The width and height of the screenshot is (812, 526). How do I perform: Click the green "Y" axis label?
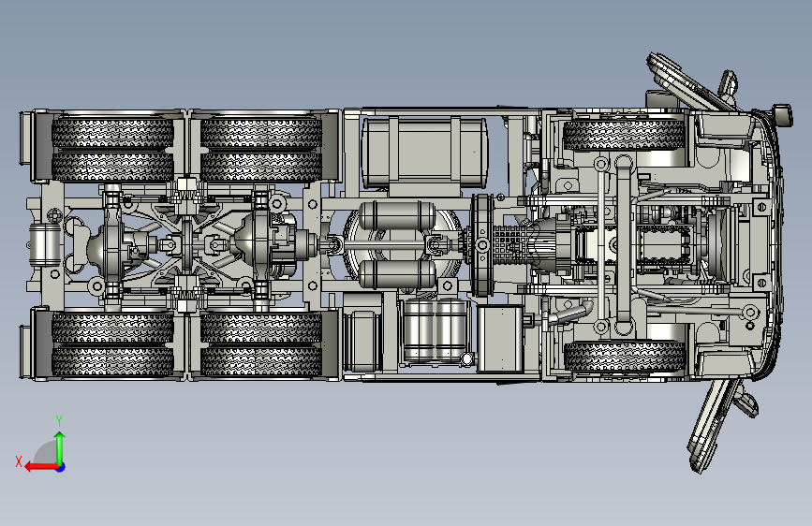[x=59, y=420]
